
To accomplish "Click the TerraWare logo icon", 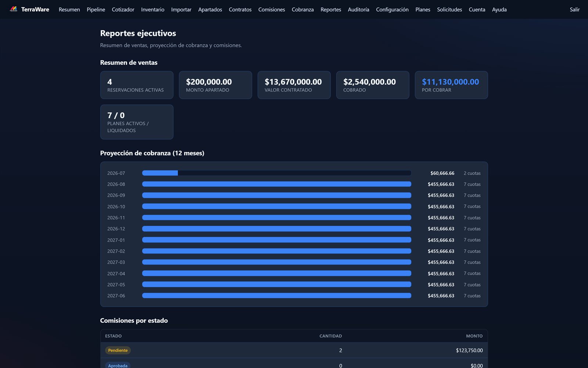I will tap(14, 9).
